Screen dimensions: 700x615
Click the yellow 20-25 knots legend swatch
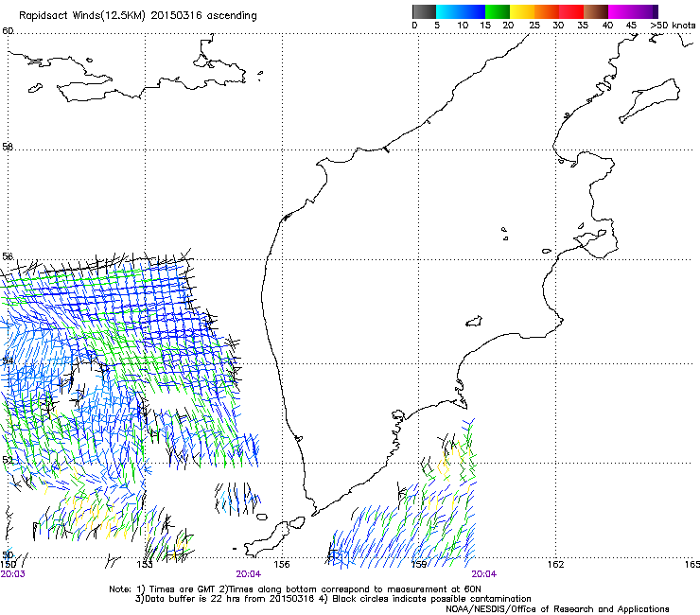pyautogui.click(x=522, y=11)
